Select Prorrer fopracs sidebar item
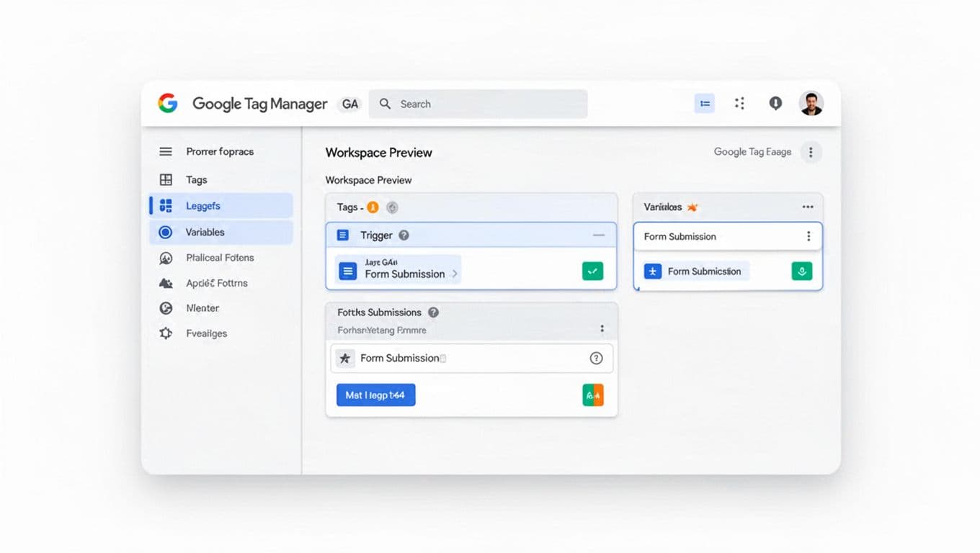 point(220,151)
